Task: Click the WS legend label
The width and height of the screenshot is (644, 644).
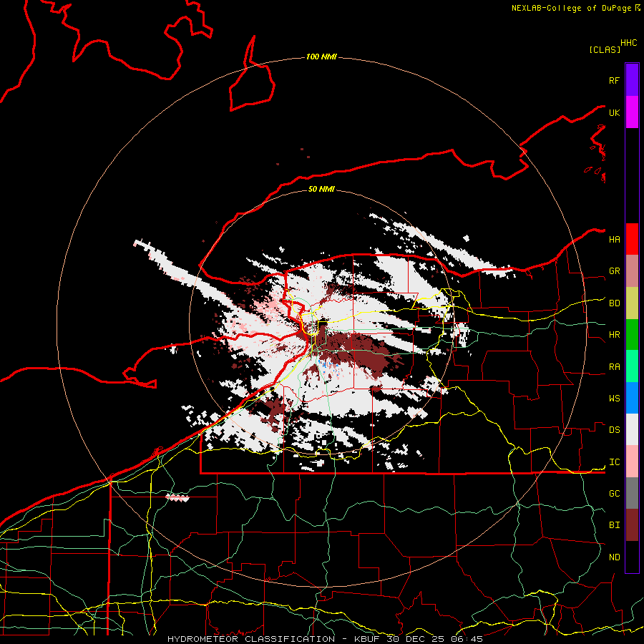Action: (614, 399)
